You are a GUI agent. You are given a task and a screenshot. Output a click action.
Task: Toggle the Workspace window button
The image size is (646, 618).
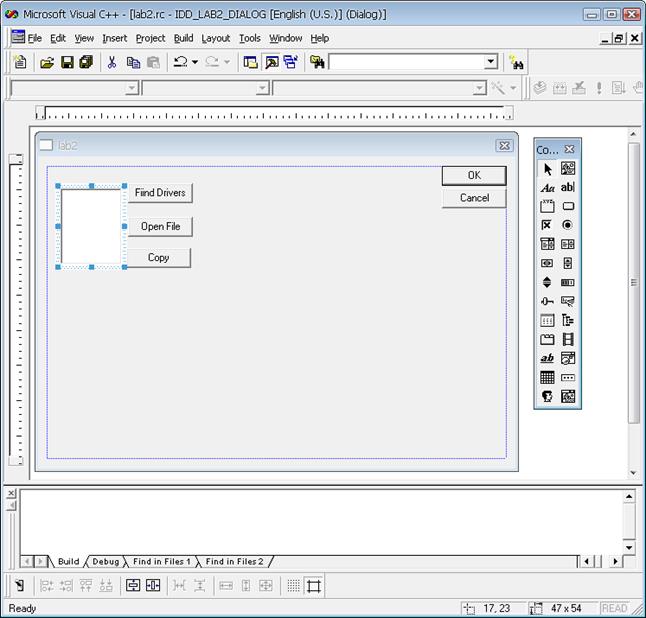[250, 62]
